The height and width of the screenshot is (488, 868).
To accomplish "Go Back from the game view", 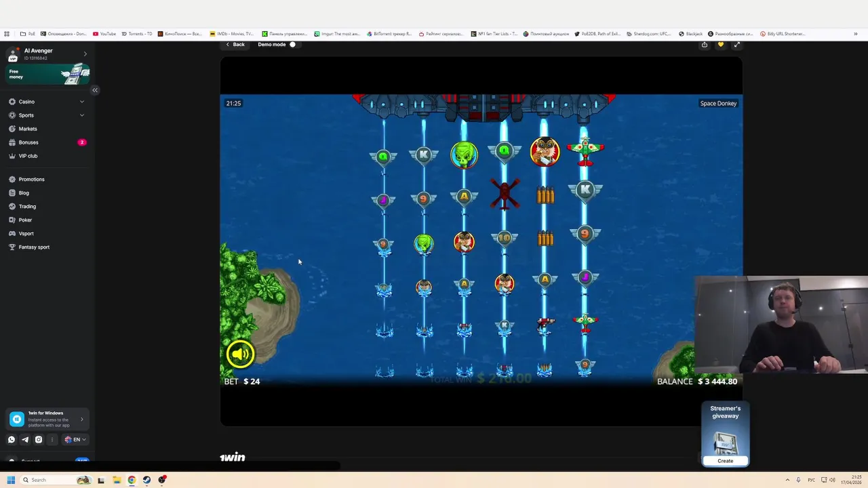I will (x=235, y=45).
